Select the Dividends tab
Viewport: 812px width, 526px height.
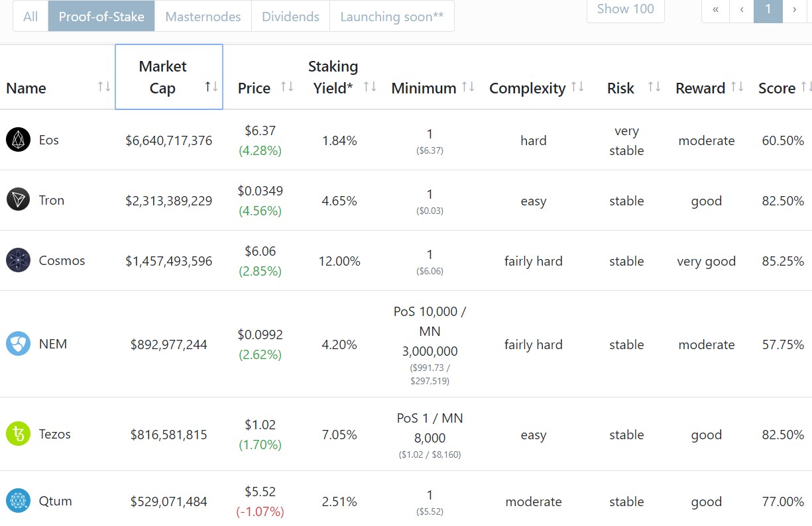(290, 17)
